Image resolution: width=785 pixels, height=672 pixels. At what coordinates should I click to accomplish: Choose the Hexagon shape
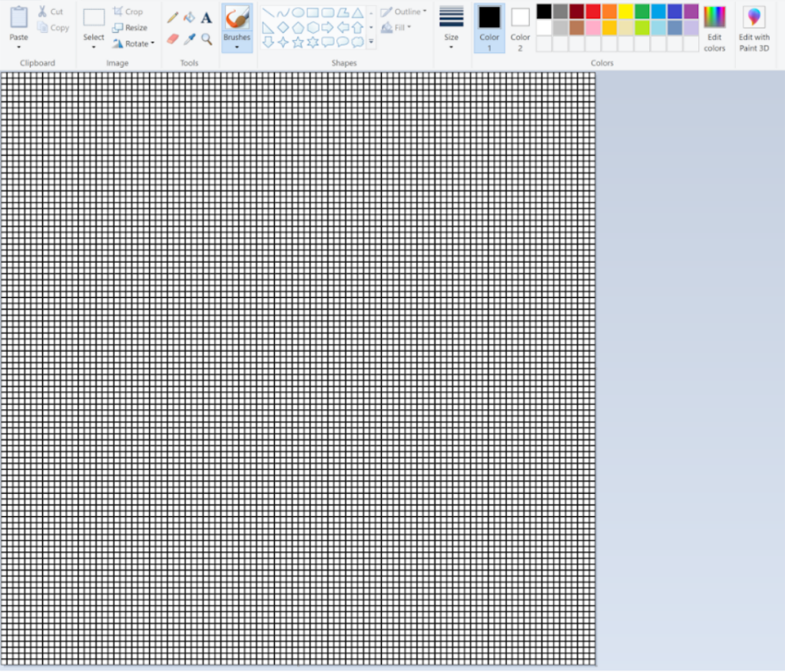[x=313, y=28]
